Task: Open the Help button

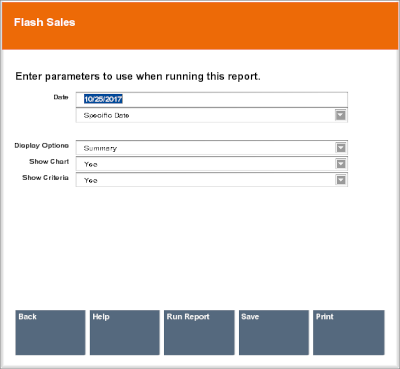Action: click(125, 332)
